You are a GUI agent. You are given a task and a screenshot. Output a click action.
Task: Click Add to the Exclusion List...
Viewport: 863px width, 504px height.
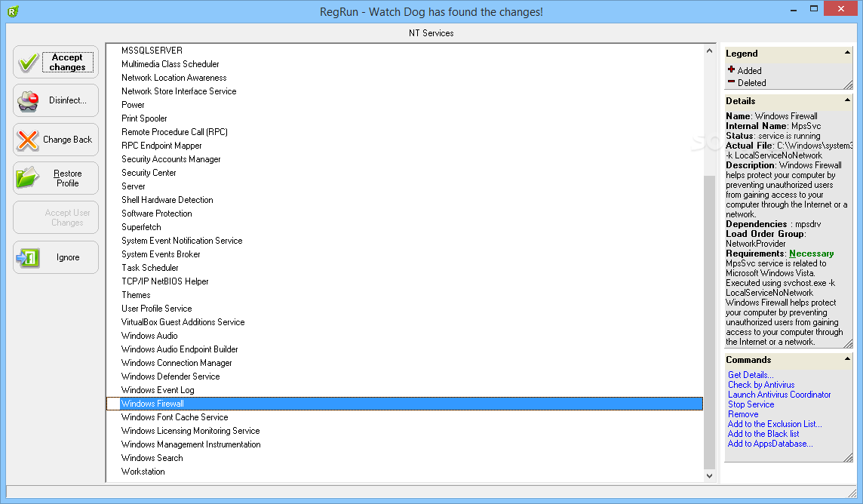tap(775, 424)
